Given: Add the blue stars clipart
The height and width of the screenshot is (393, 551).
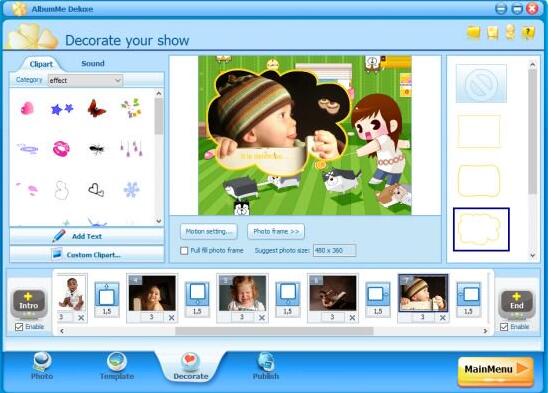Looking at the screenshot, I should tap(62, 109).
